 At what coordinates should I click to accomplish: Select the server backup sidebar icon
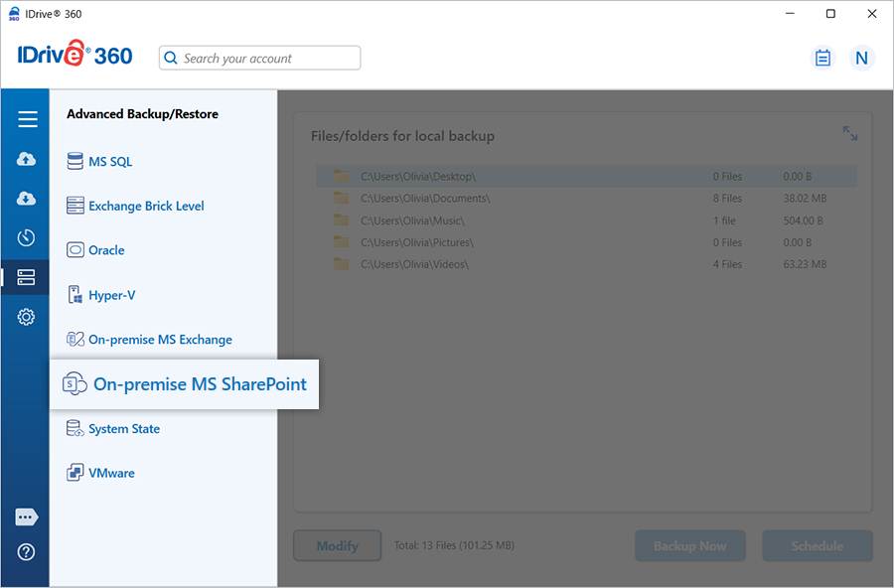tap(27, 277)
